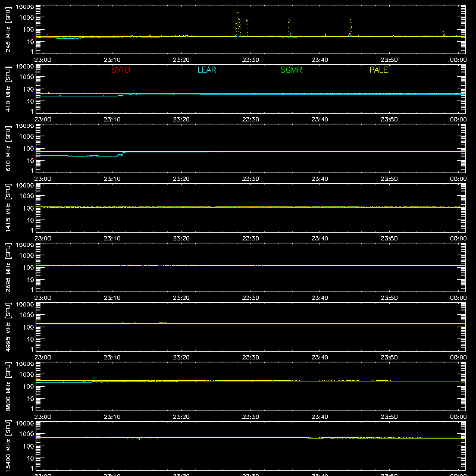Click the 10 y-axis label of 8800 MHz plot
The image size is (476, 476).
click(x=30, y=399)
